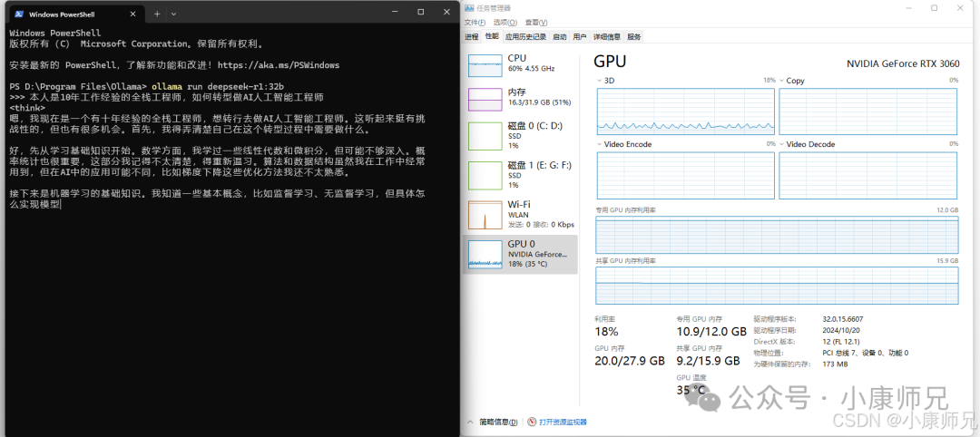Switch to the 应用历史记录 tab
The image size is (980, 437).
pos(525,37)
